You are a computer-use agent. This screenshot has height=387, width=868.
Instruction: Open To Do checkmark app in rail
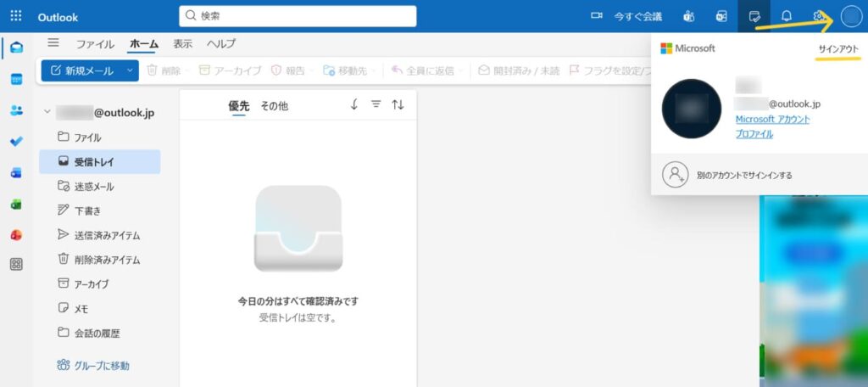(17, 142)
